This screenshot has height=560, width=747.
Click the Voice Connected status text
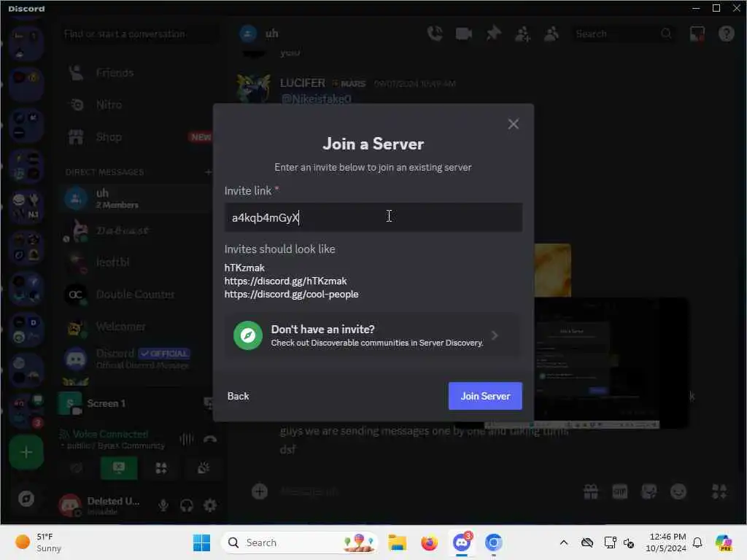111,434
